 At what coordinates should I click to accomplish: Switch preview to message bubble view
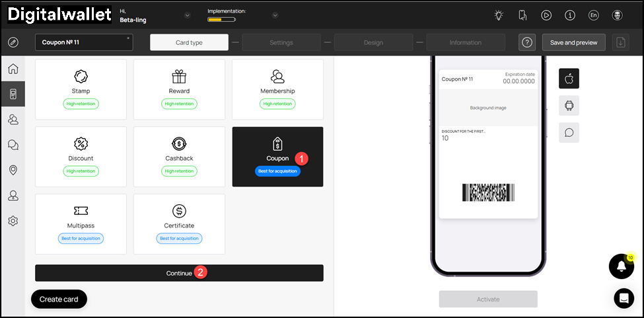coord(569,133)
